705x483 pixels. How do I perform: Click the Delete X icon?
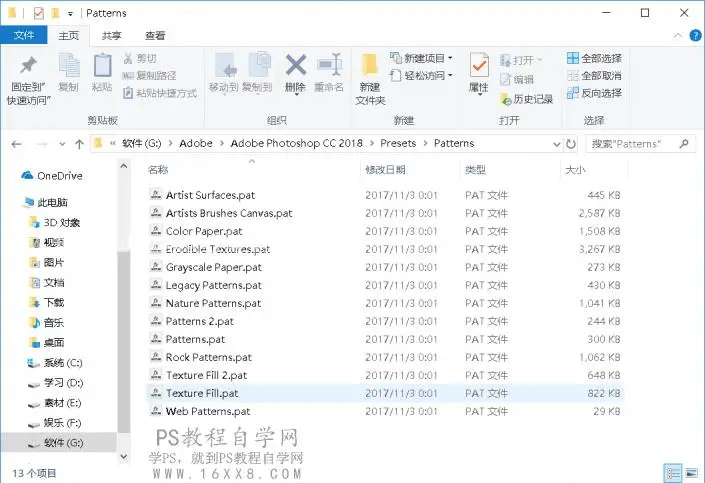pyautogui.click(x=295, y=66)
